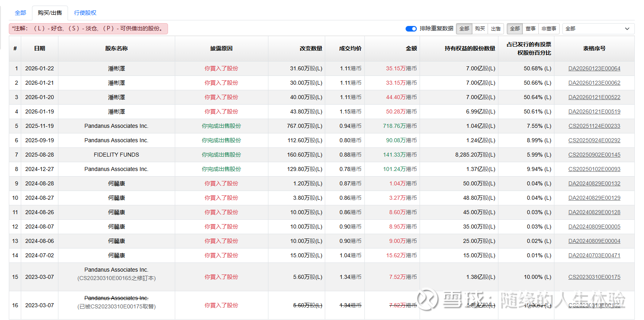Screen dimensions: 644x320
Task: Open form link DA20240829E00132
Action: point(594,184)
